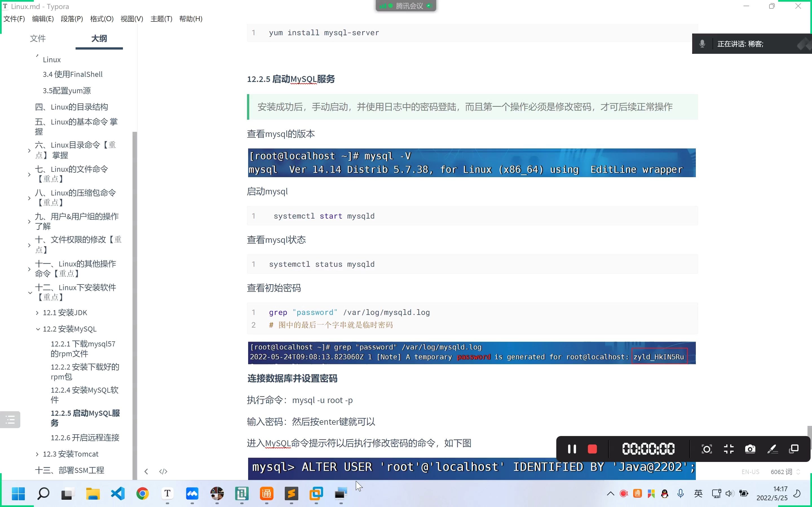The image size is (812, 507).
Task: Toggle the EN-US spell check language
Action: pyautogui.click(x=750, y=472)
